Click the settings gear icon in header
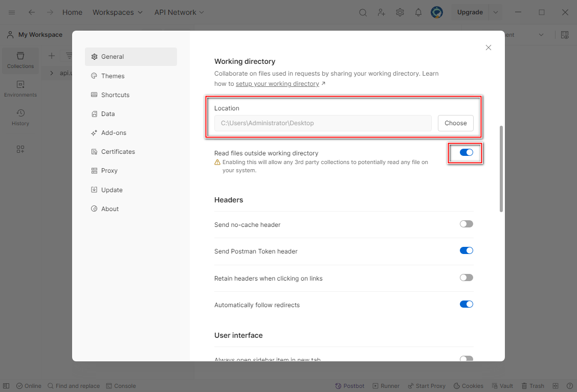Image resolution: width=577 pixels, height=392 pixels. [x=400, y=12]
